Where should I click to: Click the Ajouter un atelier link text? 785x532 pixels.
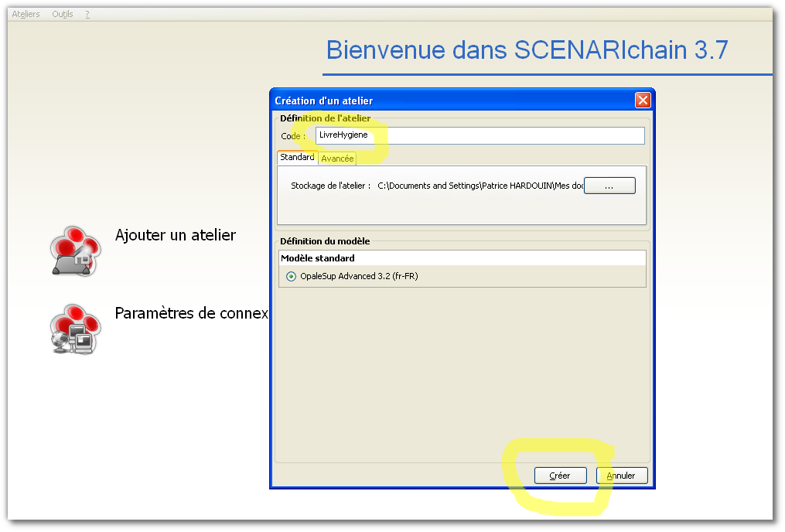(176, 235)
